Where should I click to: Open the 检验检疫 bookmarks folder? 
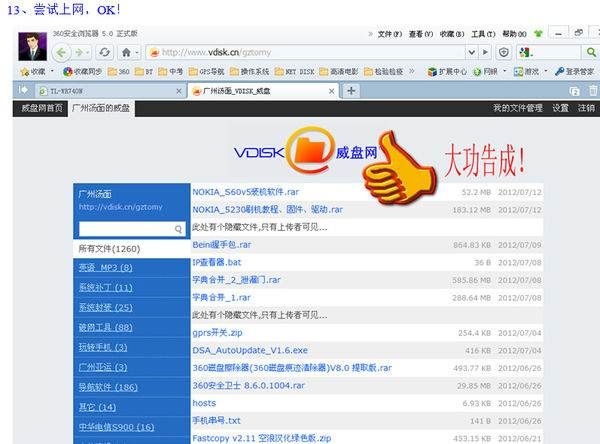(384, 72)
